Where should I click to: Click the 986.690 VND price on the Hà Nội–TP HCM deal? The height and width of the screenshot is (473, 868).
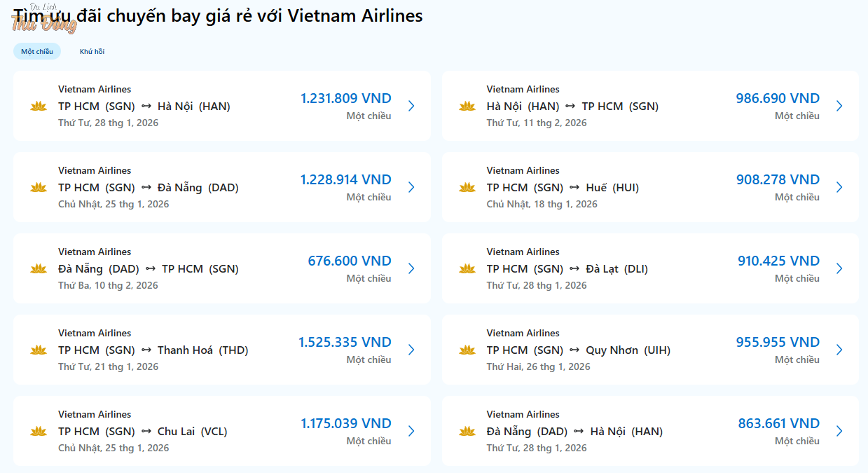(x=778, y=98)
